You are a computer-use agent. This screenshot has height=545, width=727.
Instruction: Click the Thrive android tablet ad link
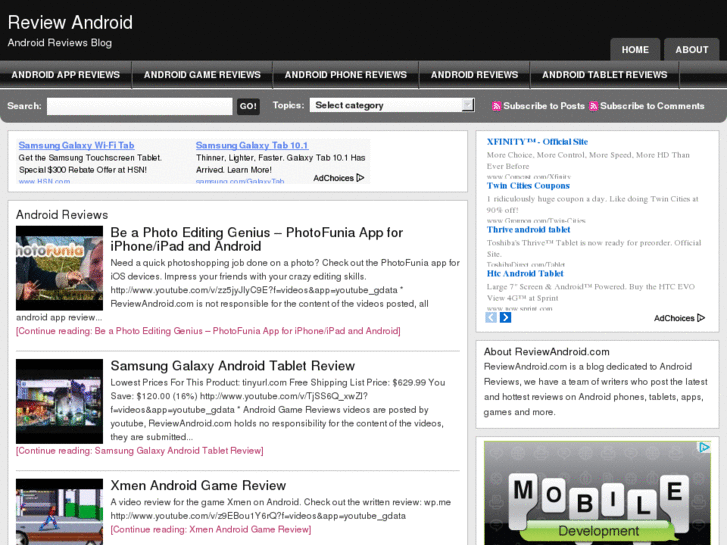528,230
